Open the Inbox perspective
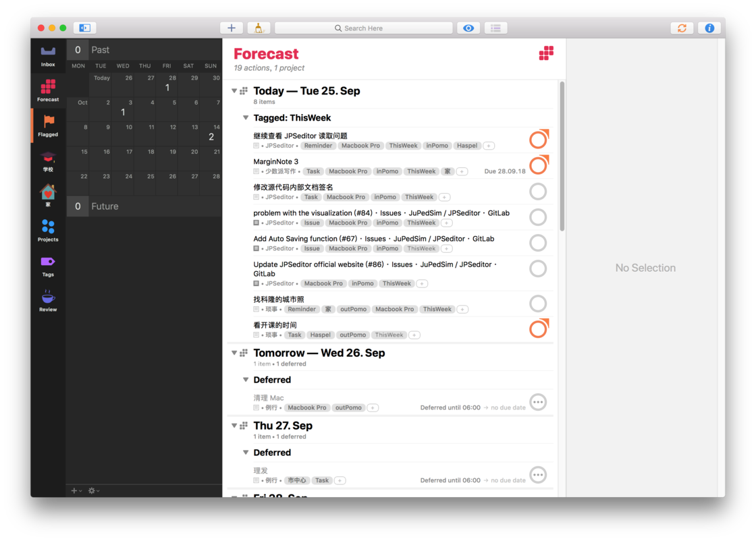 pyautogui.click(x=48, y=55)
